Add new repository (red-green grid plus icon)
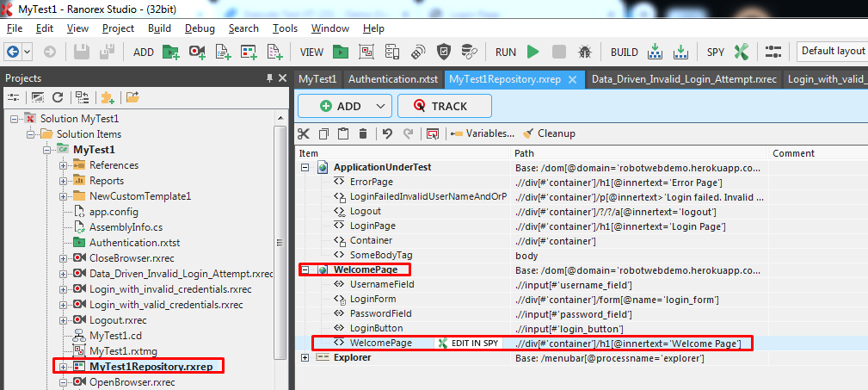 click(x=249, y=52)
